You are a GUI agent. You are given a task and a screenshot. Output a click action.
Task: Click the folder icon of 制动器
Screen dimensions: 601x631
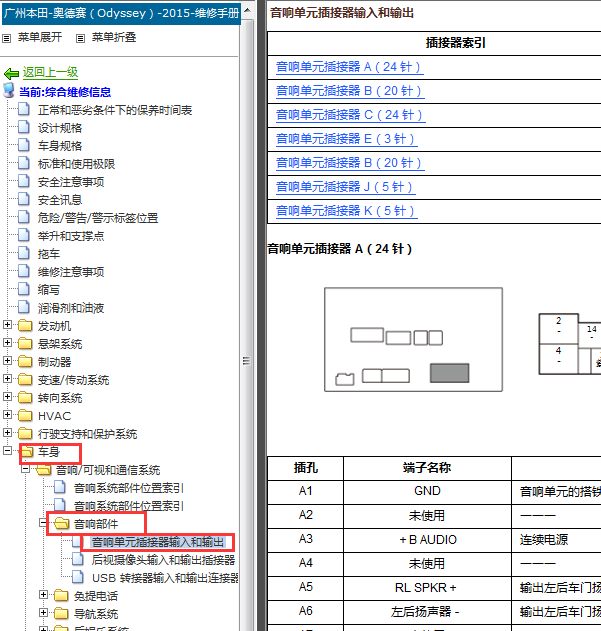25,361
